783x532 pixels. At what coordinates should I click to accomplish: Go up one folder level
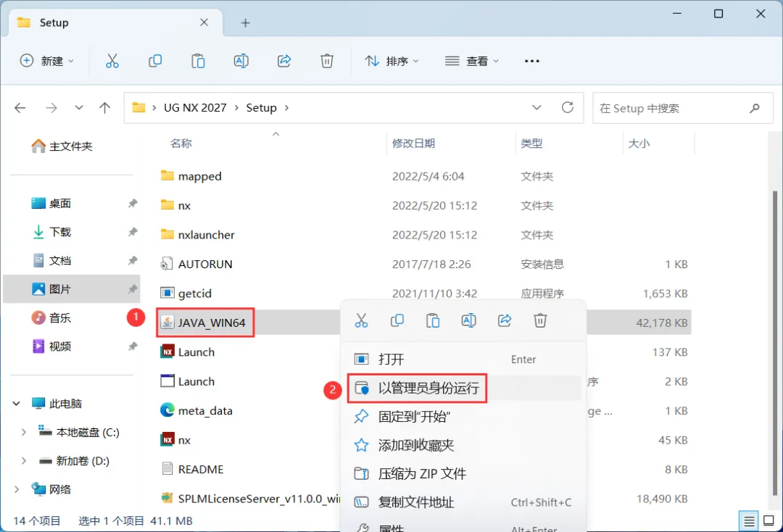click(105, 108)
